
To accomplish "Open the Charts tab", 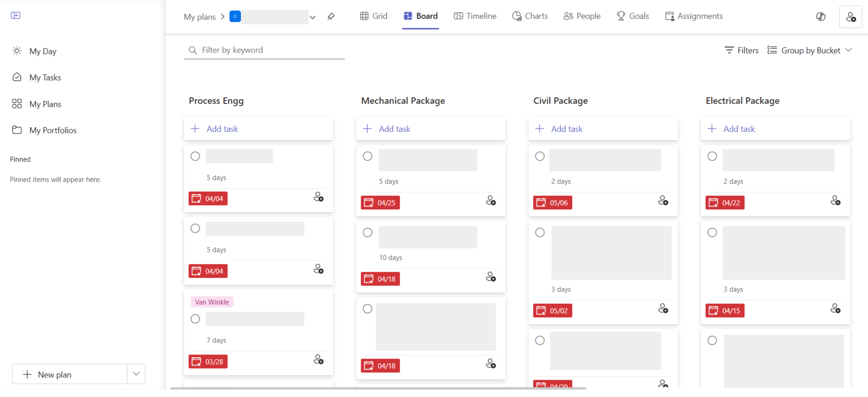I will click(530, 16).
